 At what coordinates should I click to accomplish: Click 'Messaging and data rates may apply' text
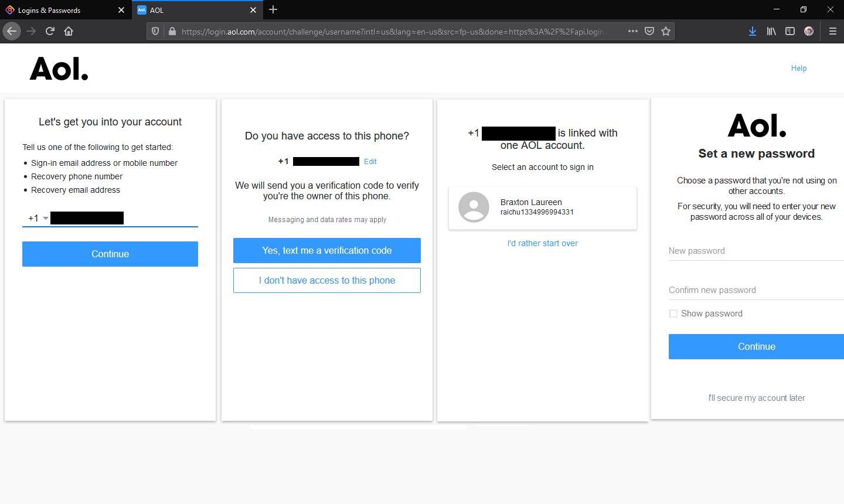[327, 220]
